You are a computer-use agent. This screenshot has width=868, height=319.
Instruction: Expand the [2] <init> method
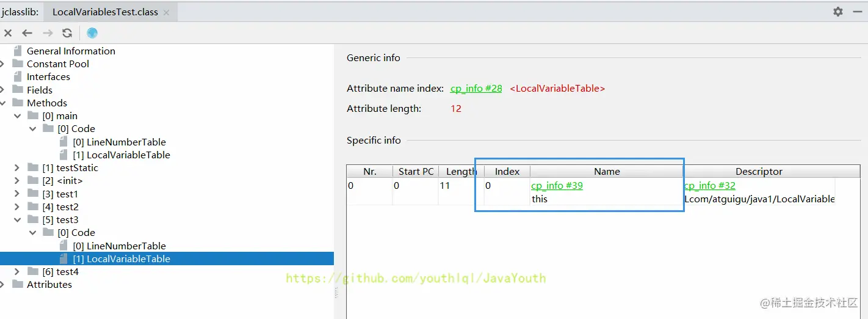(x=18, y=181)
